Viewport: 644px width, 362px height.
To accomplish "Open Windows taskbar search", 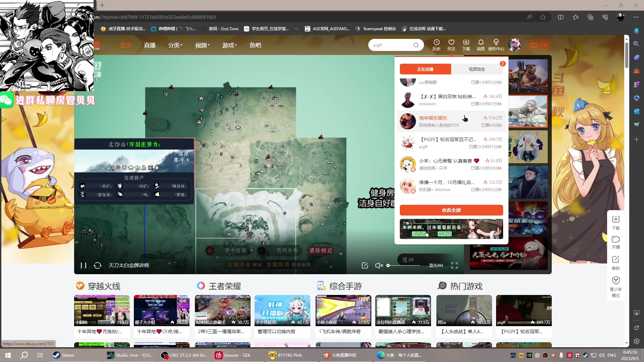I will [24, 355].
